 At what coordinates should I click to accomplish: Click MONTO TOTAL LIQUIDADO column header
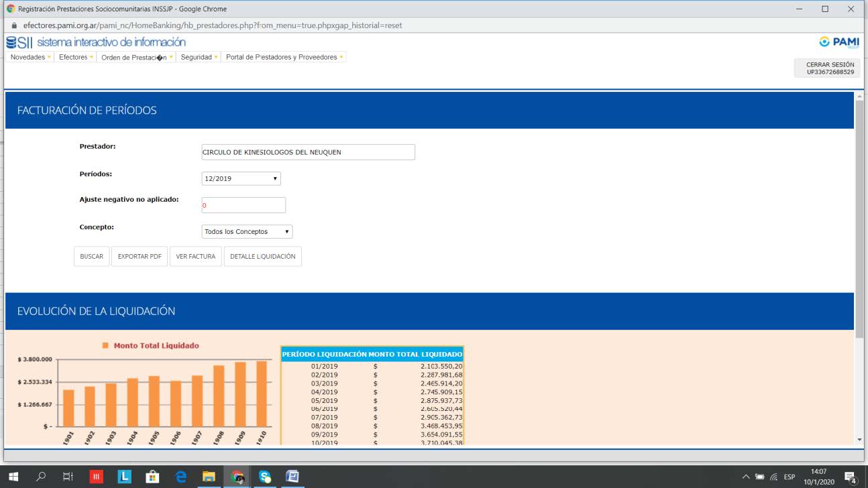tap(415, 354)
